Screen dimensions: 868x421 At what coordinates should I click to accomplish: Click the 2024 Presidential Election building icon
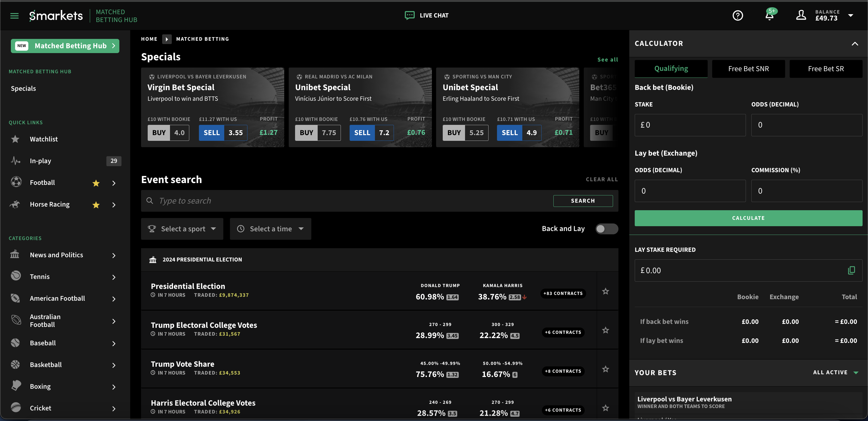pyautogui.click(x=153, y=260)
